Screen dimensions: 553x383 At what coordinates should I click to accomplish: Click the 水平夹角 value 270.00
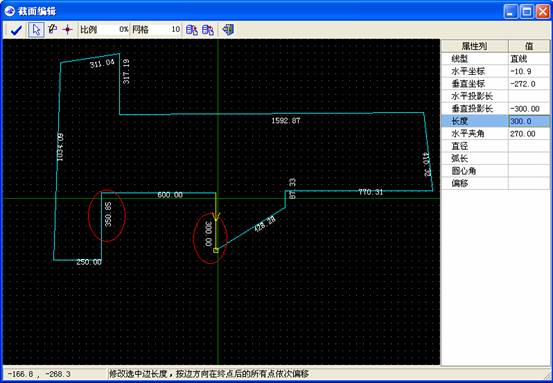(529, 134)
